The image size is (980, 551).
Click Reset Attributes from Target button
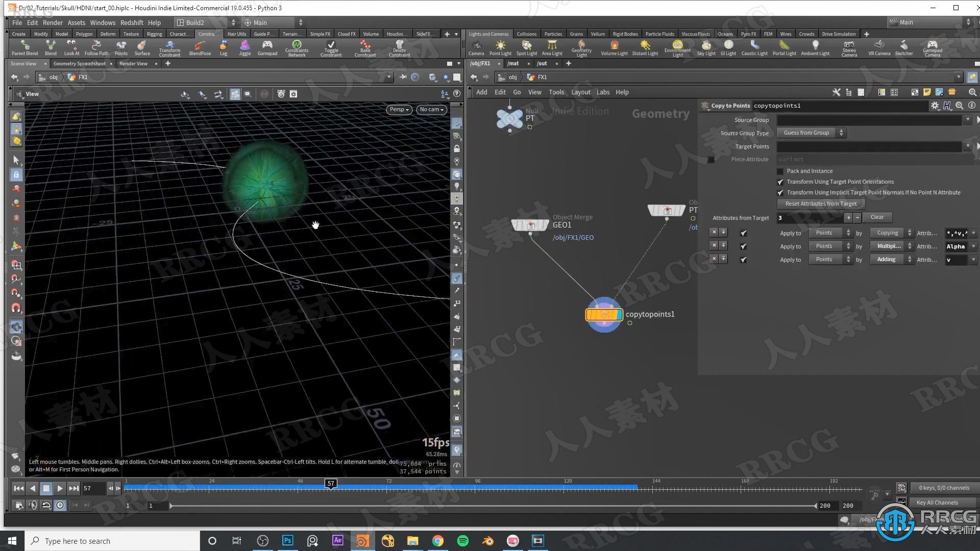coord(820,203)
